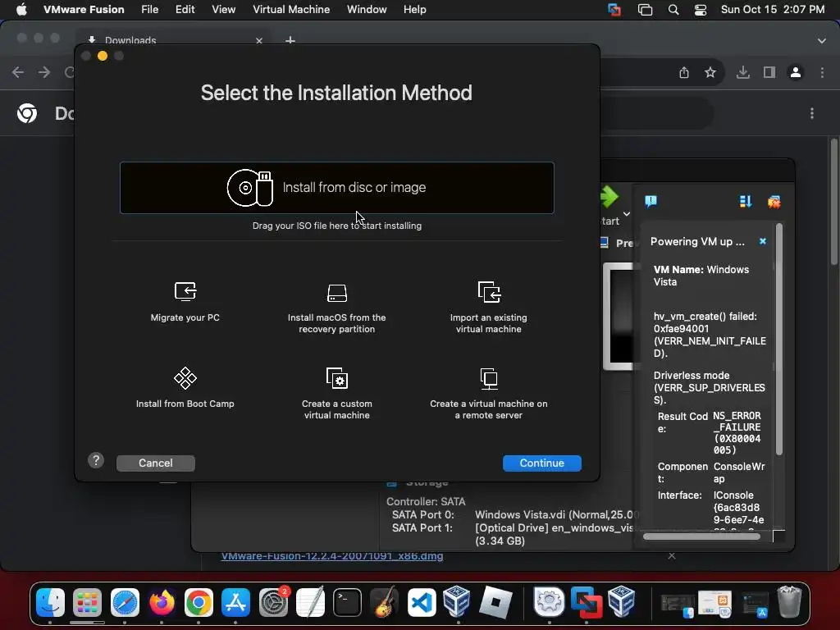Dismiss the Powering VM up notification
The height and width of the screenshot is (630, 840).
tap(763, 241)
